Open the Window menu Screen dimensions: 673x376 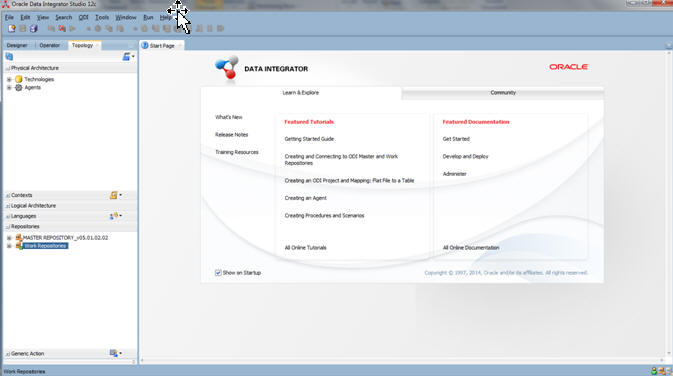pos(126,18)
